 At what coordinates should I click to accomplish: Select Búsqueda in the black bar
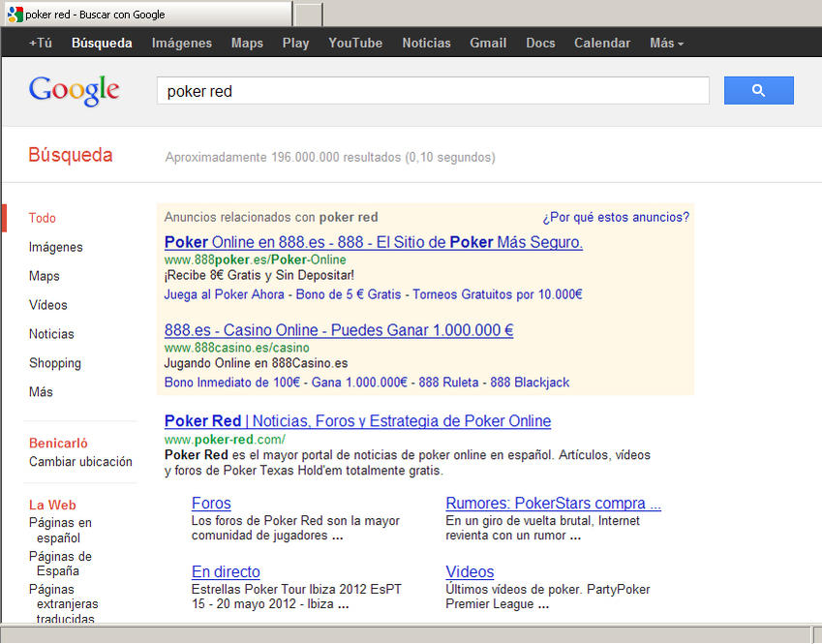pyautogui.click(x=102, y=43)
